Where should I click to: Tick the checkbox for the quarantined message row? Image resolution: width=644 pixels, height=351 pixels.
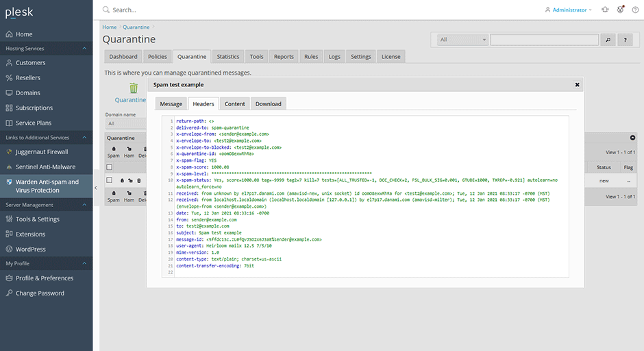pyautogui.click(x=109, y=180)
